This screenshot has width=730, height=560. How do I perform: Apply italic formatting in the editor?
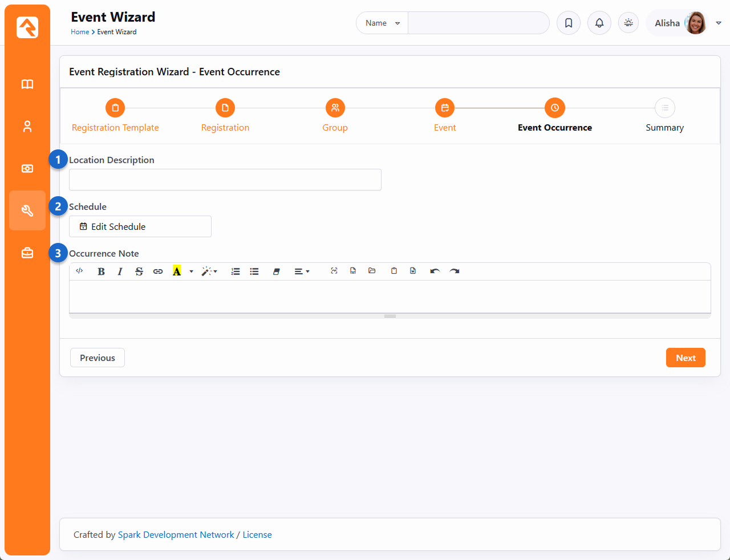pos(120,271)
